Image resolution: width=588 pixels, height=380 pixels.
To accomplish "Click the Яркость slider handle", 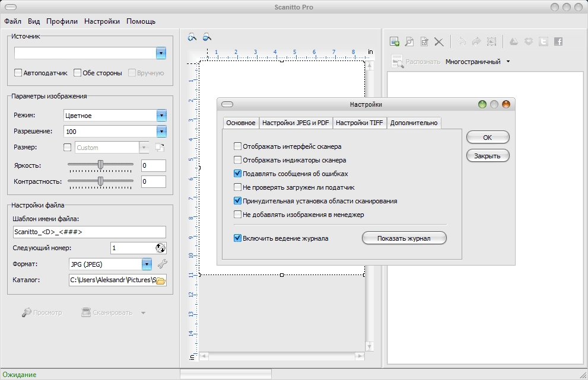I will (x=100, y=165).
